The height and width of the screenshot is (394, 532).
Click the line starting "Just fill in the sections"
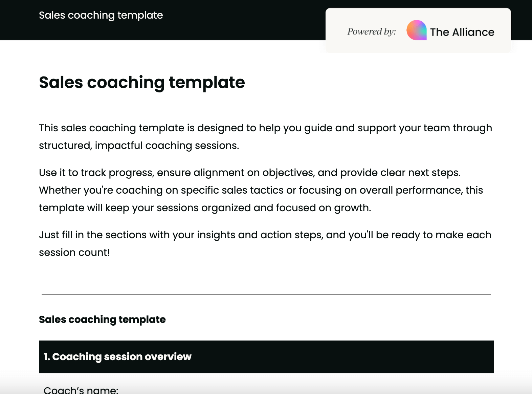(x=265, y=235)
